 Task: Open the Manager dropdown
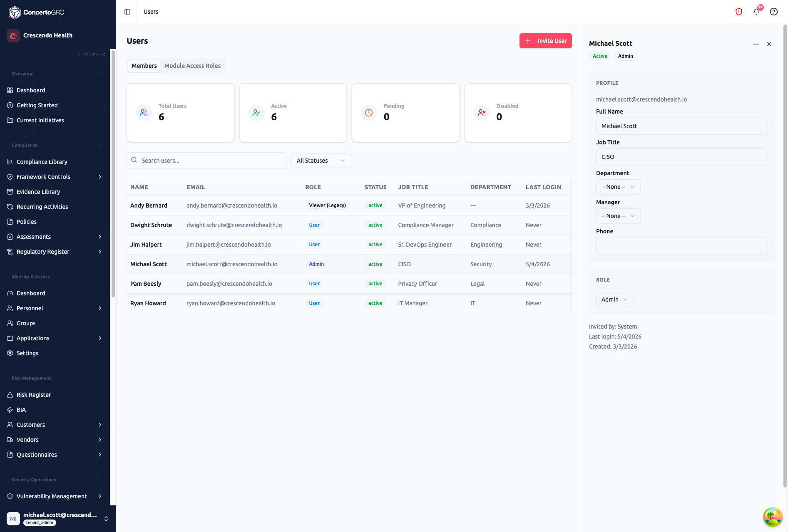(618, 216)
